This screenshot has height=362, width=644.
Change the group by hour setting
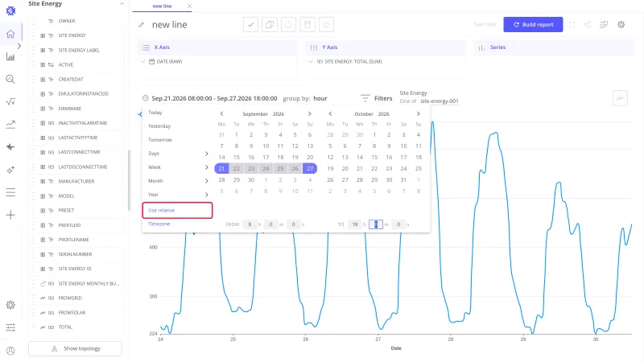pos(320,98)
